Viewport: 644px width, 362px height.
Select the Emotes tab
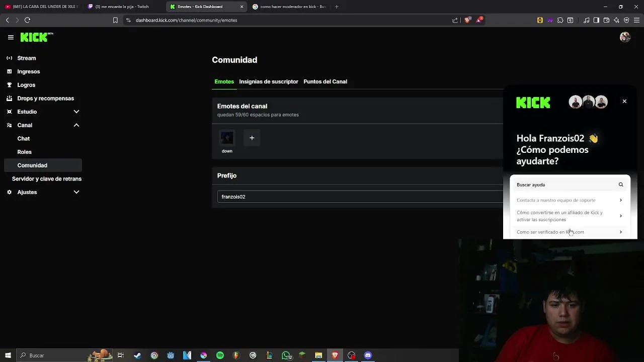(224, 81)
